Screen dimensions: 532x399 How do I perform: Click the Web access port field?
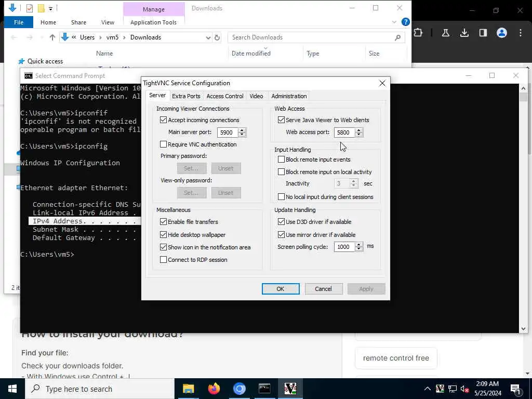point(344,132)
